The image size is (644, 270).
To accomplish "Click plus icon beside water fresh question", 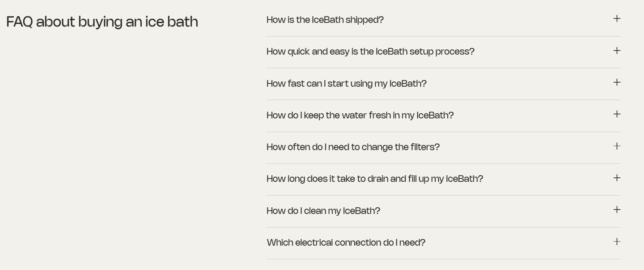I will tap(617, 114).
